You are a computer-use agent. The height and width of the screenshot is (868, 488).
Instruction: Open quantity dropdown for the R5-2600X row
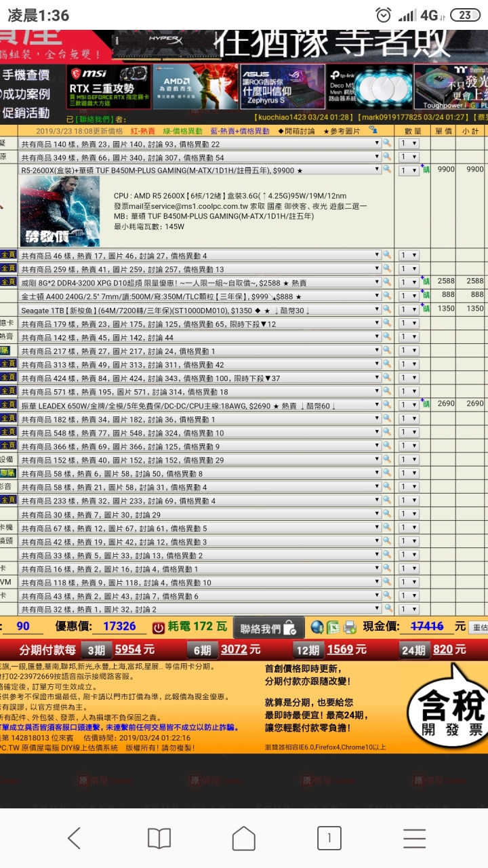tap(409, 171)
